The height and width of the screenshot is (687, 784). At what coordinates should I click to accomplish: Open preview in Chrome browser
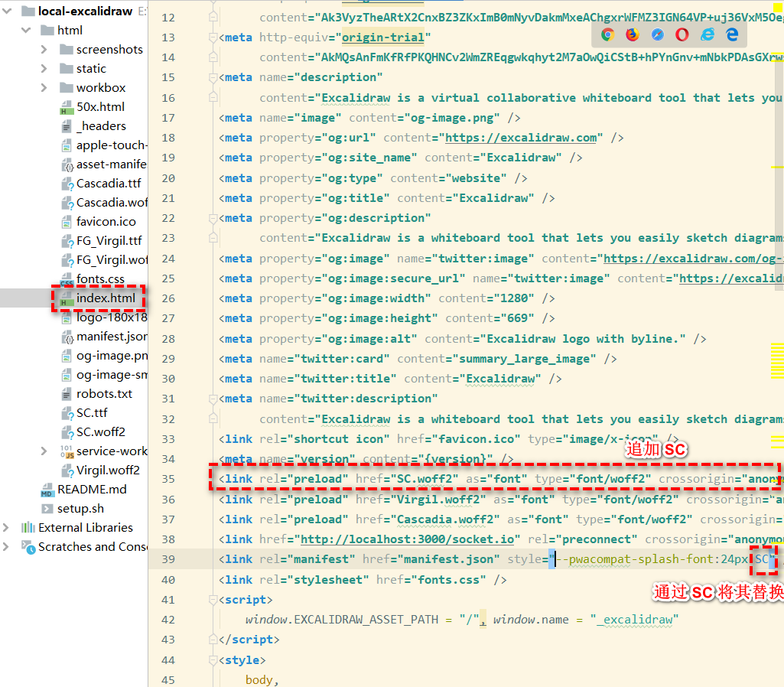point(607,34)
